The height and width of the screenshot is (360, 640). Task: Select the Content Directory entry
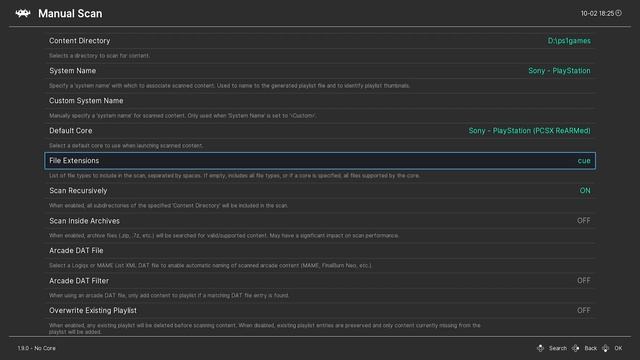tap(320, 41)
